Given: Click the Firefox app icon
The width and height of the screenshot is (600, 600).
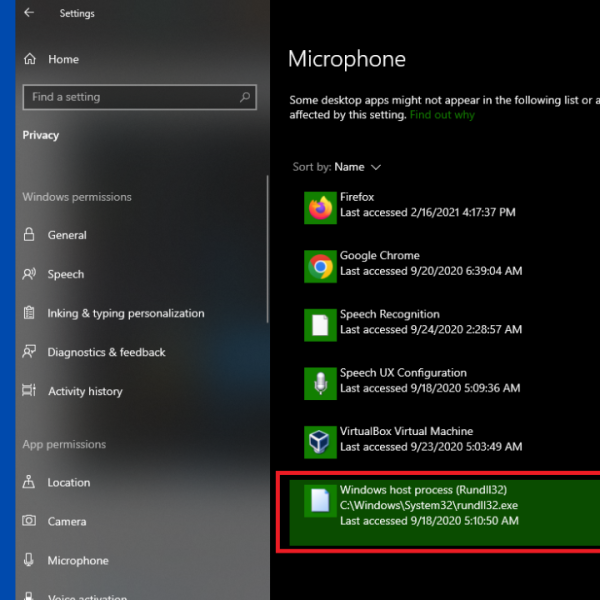Looking at the screenshot, I should 320,208.
